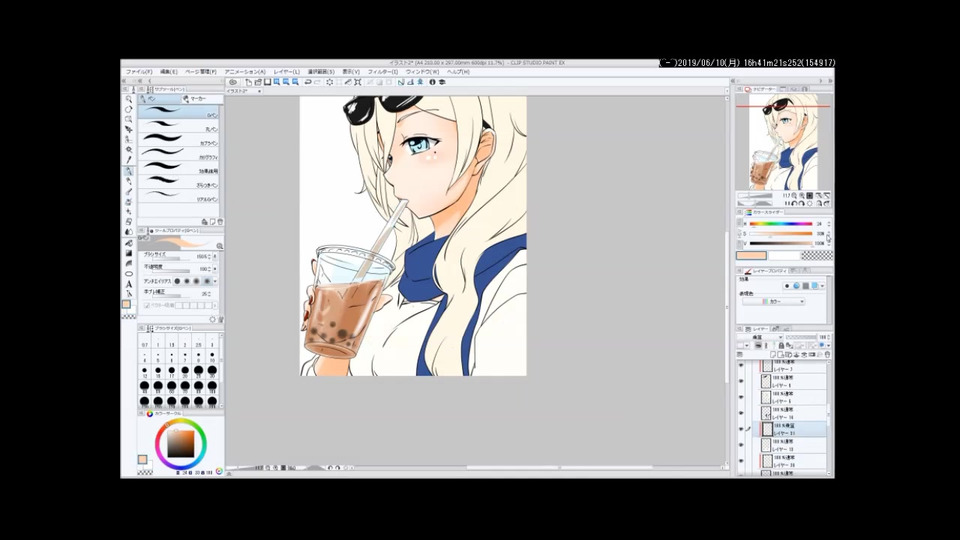
Task: Expand the anti-aliasing options dropdown arrow
Action: click(216, 281)
